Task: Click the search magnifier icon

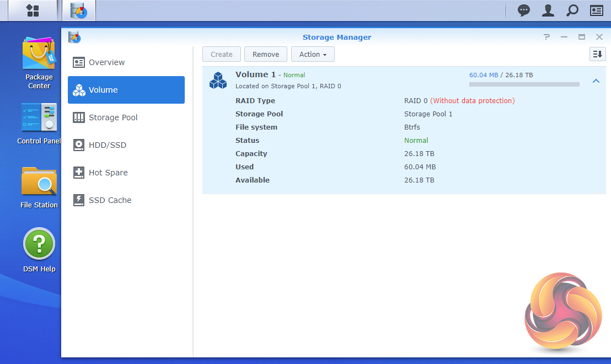Action: pyautogui.click(x=572, y=10)
